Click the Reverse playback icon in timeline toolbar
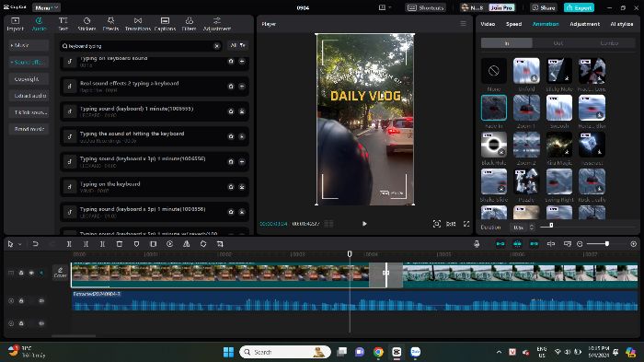This screenshot has width=644, height=362. [169, 244]
